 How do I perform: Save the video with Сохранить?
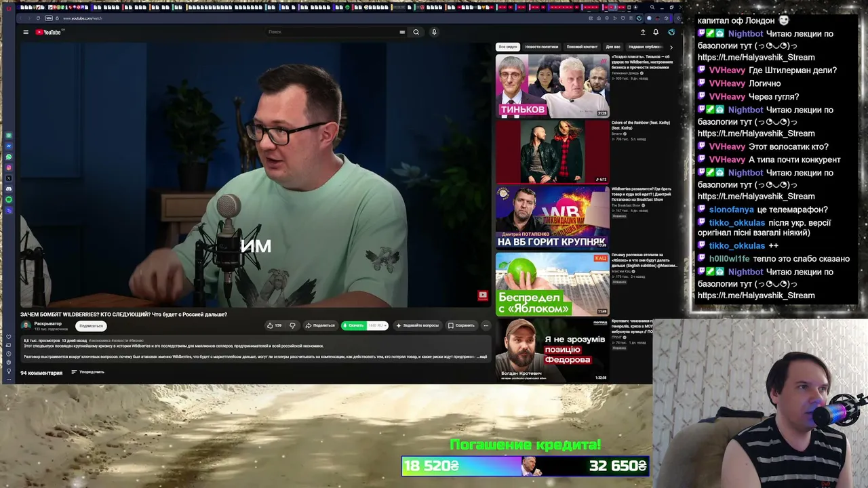[461, 325]
